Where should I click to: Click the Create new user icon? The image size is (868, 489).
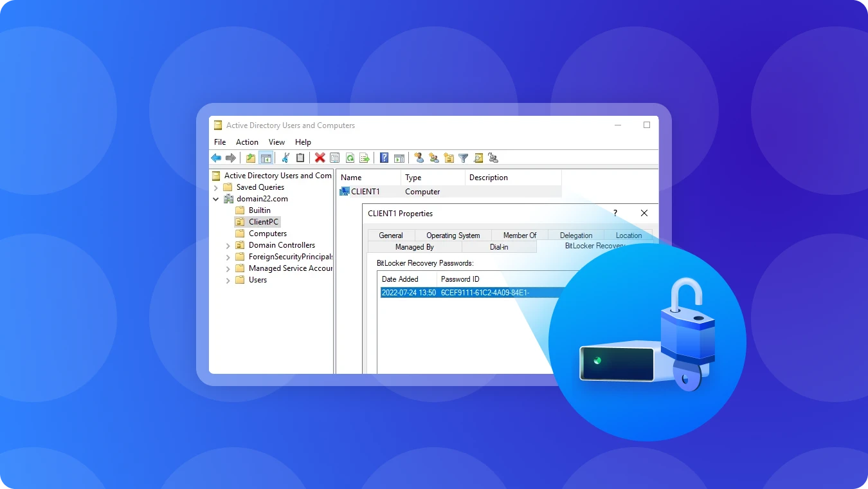click(419, 158)
